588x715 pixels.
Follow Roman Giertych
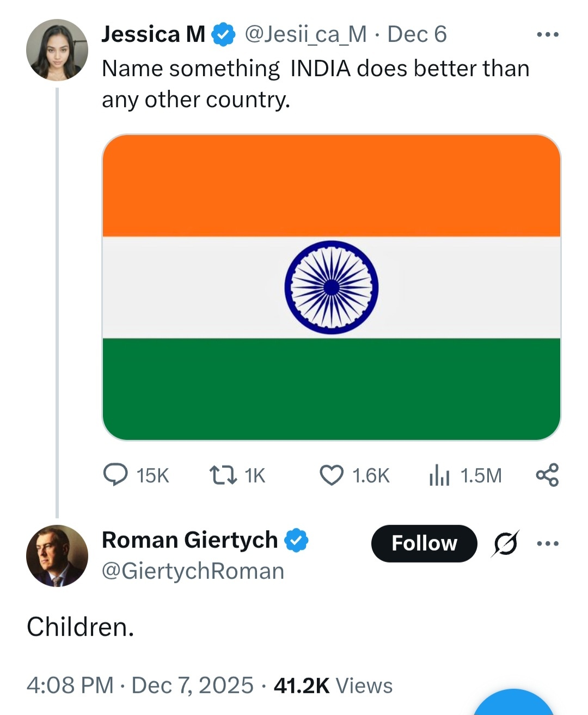coord(424,543)
